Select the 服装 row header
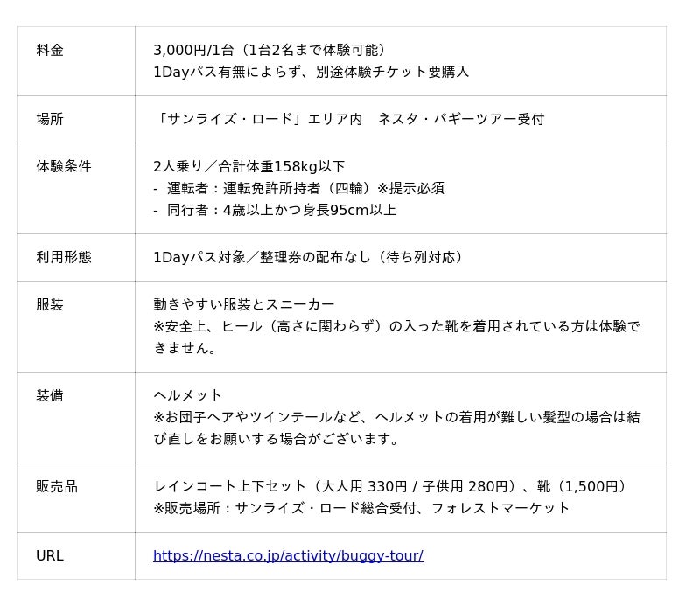 [x=50, y=304]
